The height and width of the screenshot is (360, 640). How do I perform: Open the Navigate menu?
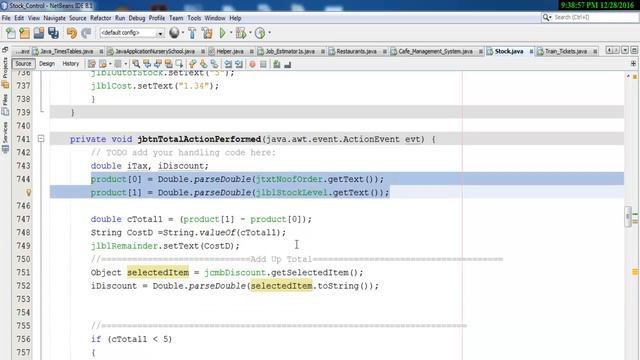point(54,18)
